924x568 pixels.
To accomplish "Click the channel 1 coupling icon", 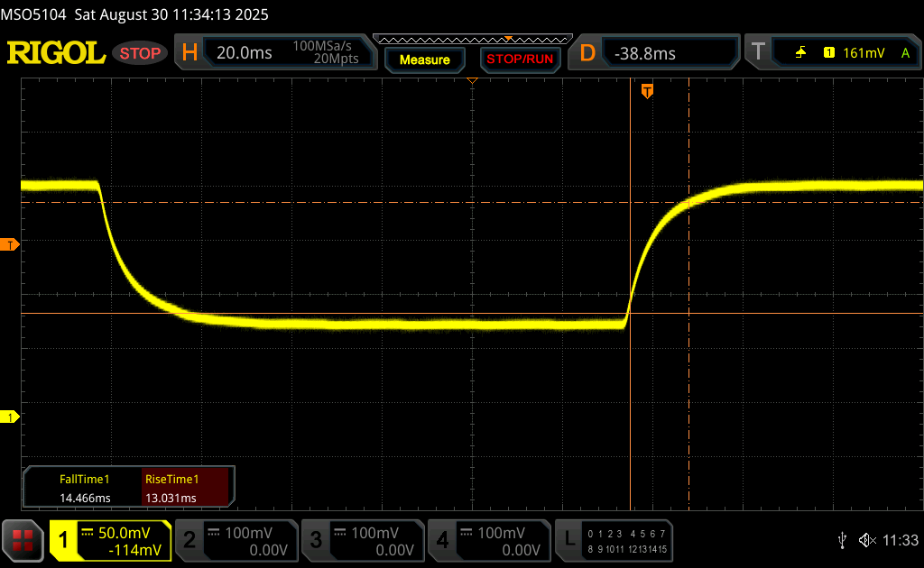I will pos(88,533).
